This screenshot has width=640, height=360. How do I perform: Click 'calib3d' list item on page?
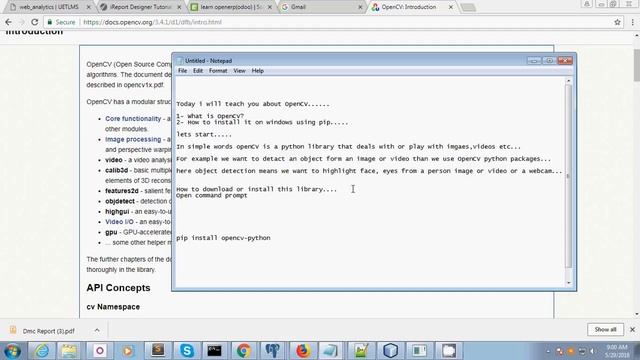click(116, 170)
